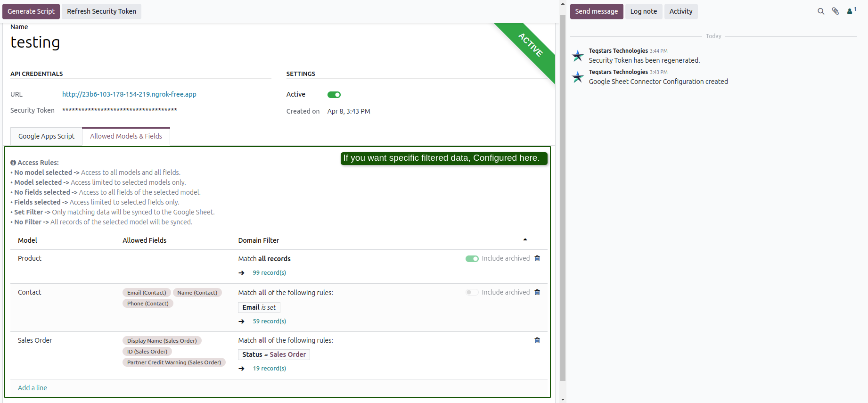Switch to the Google Apps Script tab
This screenshot has width=868, height=403.
tap(46, 136)
